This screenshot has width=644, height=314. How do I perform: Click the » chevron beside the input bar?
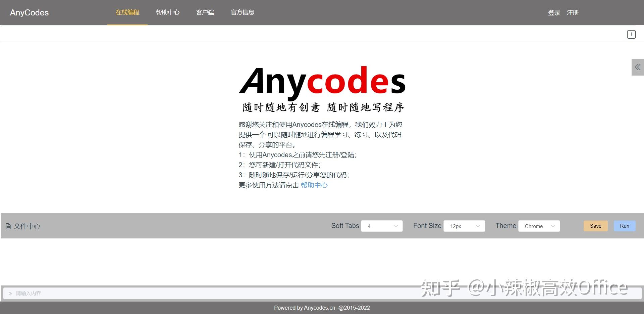click(x=10, y=293)
